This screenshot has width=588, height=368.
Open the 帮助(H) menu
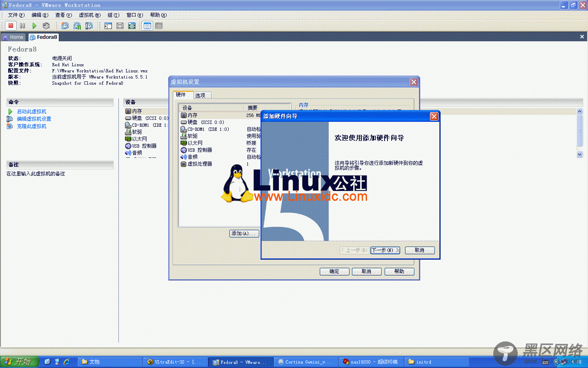coord(158,15)
